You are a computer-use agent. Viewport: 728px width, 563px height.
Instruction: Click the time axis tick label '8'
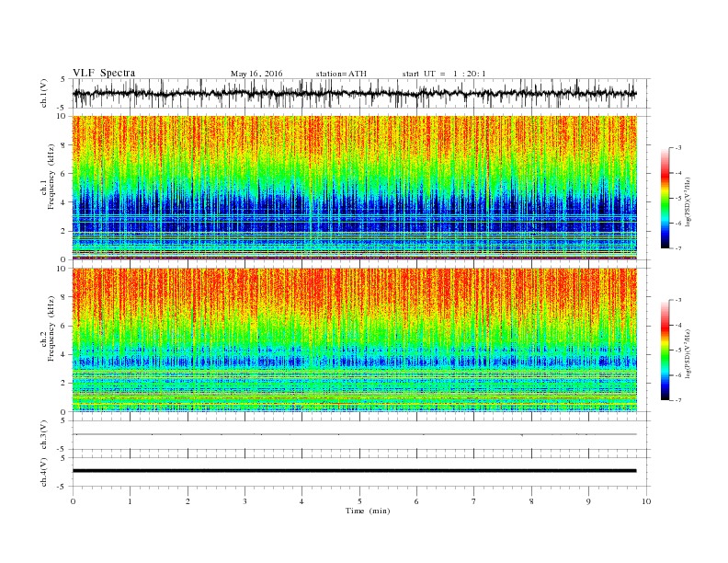[531, 501]
